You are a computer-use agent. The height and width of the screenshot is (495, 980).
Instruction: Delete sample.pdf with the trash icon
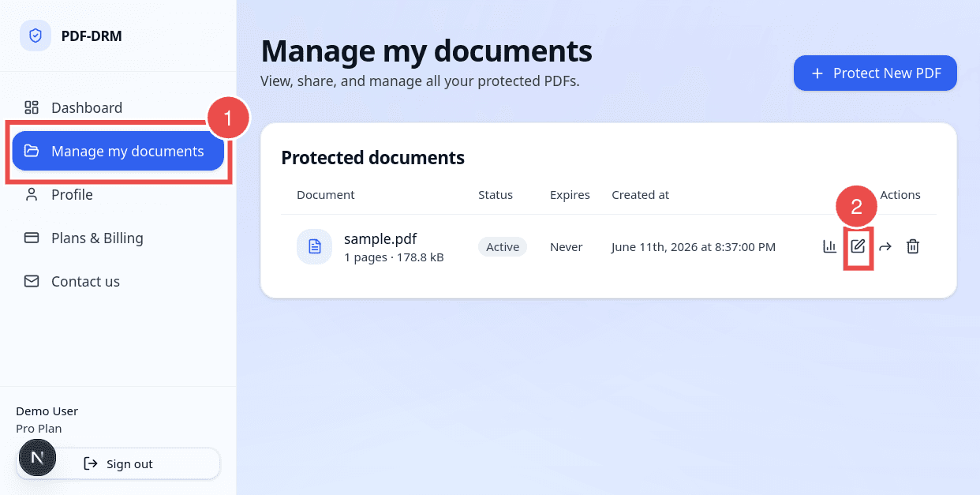[x=913, y=246]
